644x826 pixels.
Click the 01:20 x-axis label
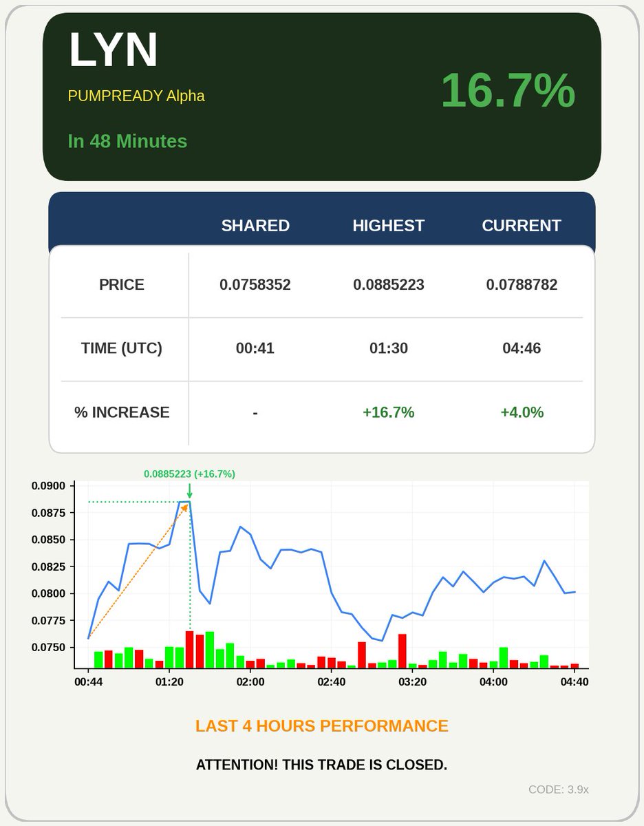pyautogui.click(x=169, y=682)
